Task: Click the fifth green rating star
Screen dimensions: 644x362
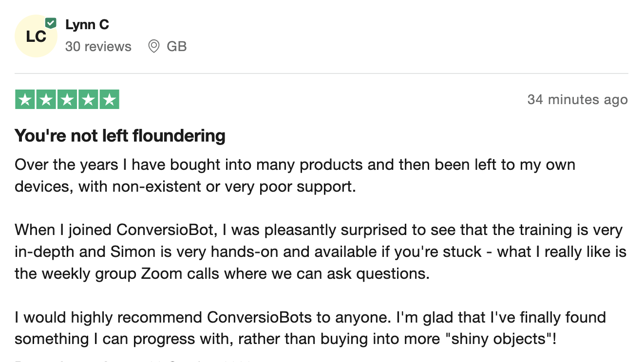Action: click(109, 100)
